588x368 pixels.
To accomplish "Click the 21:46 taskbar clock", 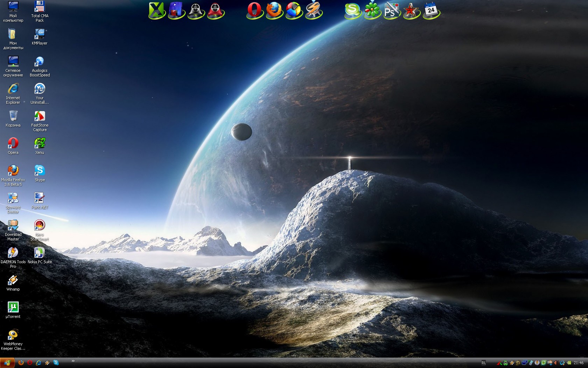I will click(x=579, y=363).
